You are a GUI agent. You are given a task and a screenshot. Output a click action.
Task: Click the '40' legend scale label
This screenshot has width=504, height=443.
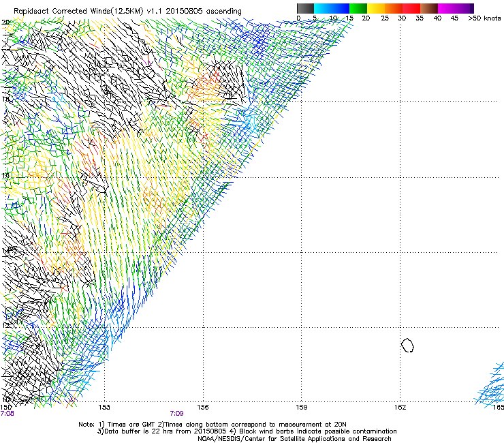437,18
